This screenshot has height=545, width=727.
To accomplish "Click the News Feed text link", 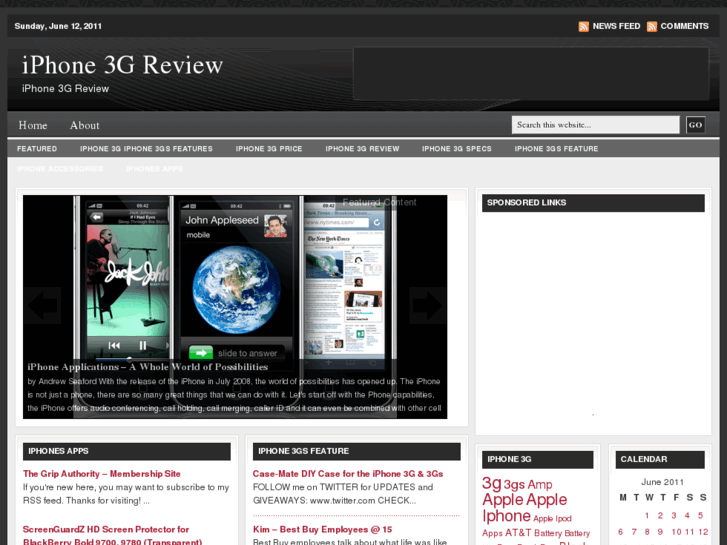I will (x=616, y=26).
